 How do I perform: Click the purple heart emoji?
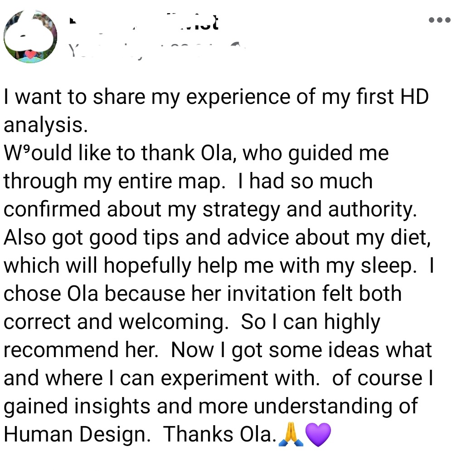point(318,434)
